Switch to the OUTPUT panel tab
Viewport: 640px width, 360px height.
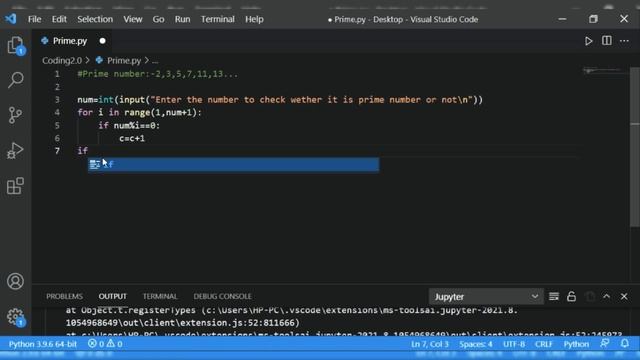(112, 296)
